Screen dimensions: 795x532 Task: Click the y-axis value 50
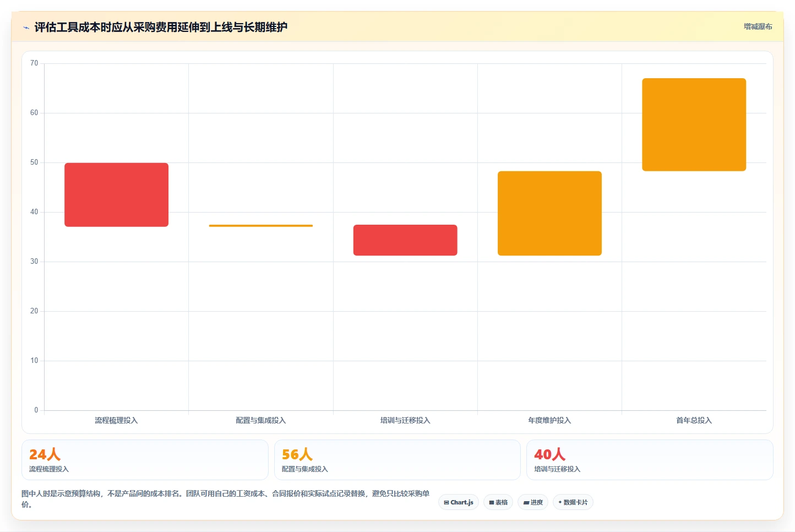coord(34,162)
